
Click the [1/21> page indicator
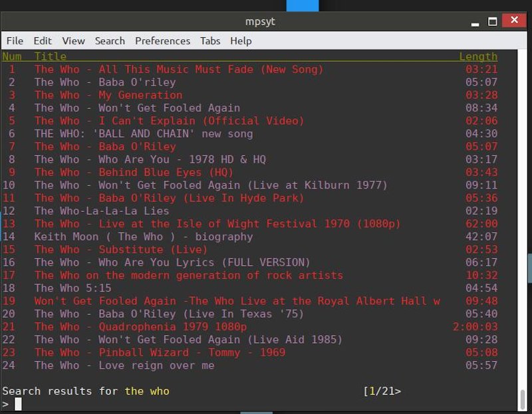(x=382, y=391)
